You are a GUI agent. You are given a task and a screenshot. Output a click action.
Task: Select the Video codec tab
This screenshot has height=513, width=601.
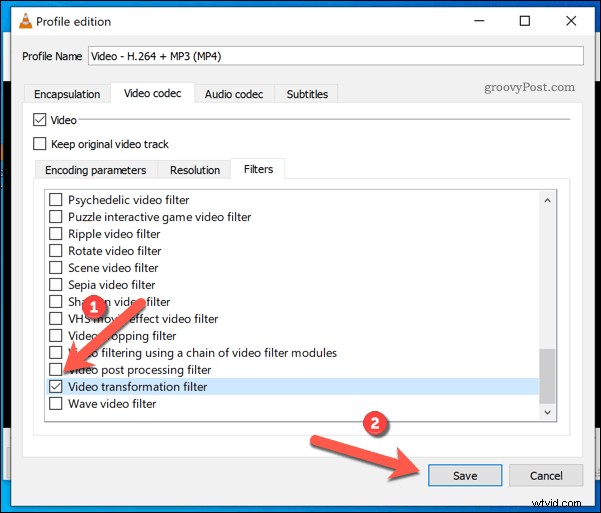(x=153, y=93)
